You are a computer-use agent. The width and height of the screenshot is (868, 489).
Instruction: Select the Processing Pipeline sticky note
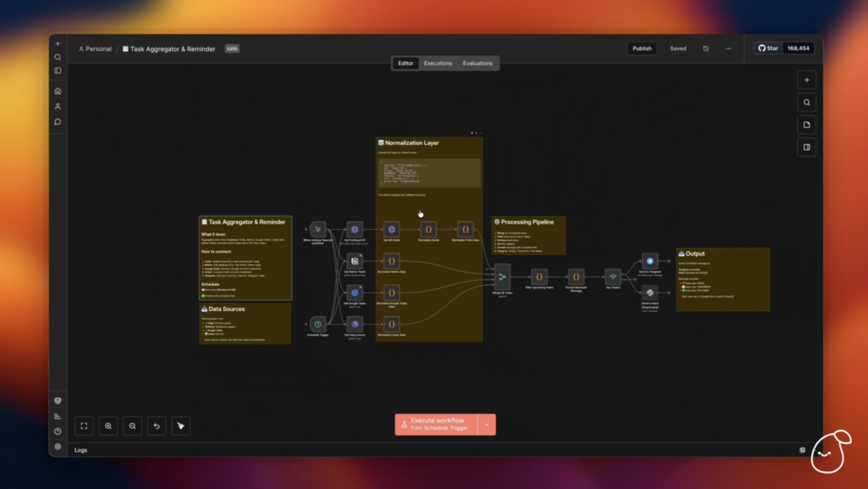(x=529, y=235)
